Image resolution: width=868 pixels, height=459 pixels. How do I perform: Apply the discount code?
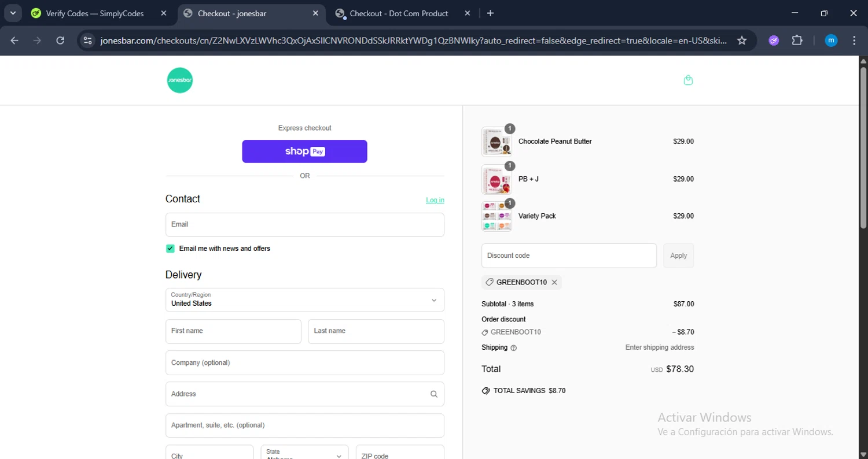(678, 256)
